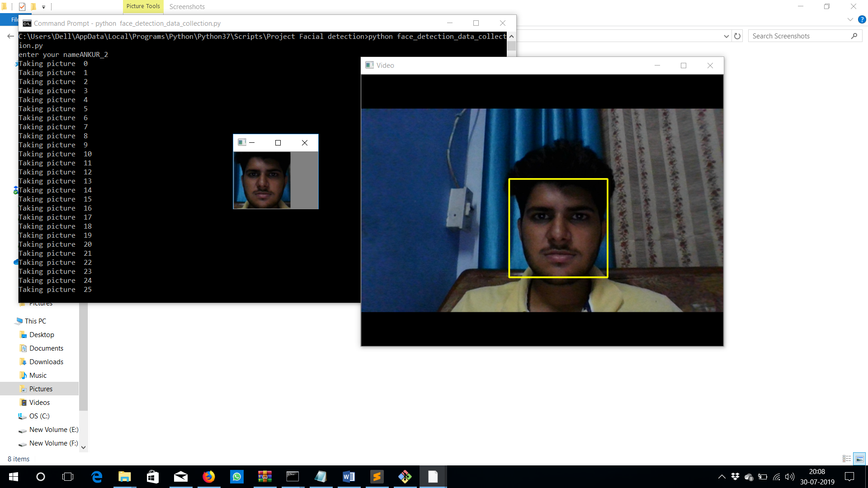This screenshot has height=488, width=868.
Task: Click the WinRAR taskbar icon
Action: [x=265, y=477]
